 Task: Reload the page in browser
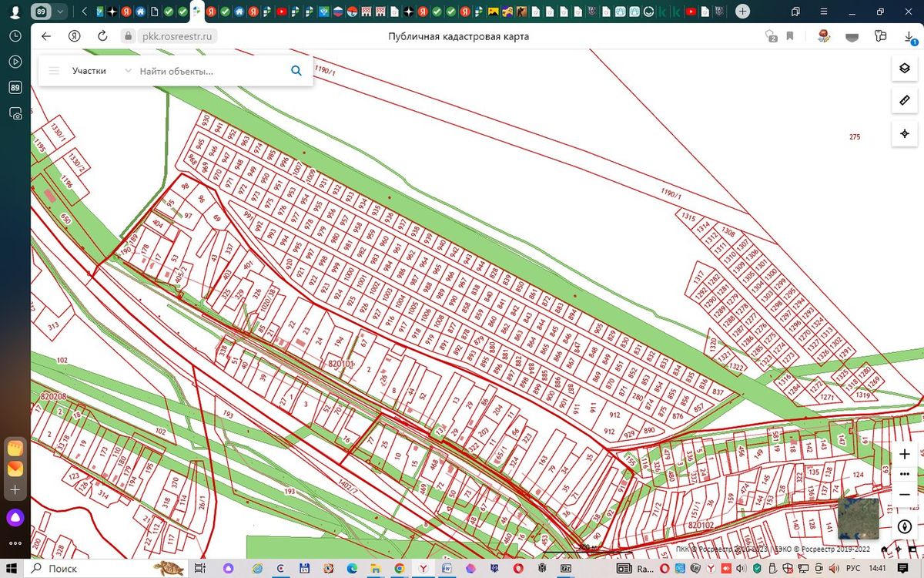click(x=102, y=36)
